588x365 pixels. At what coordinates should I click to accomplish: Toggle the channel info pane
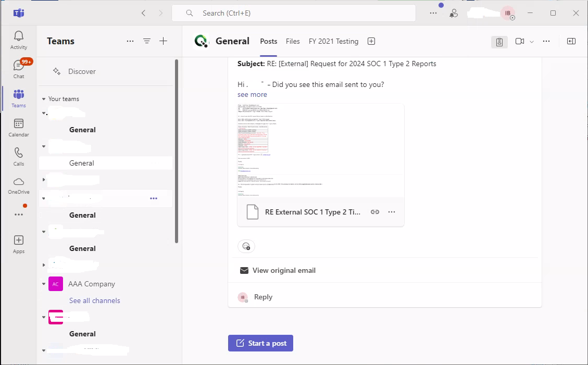coord(571,41)
